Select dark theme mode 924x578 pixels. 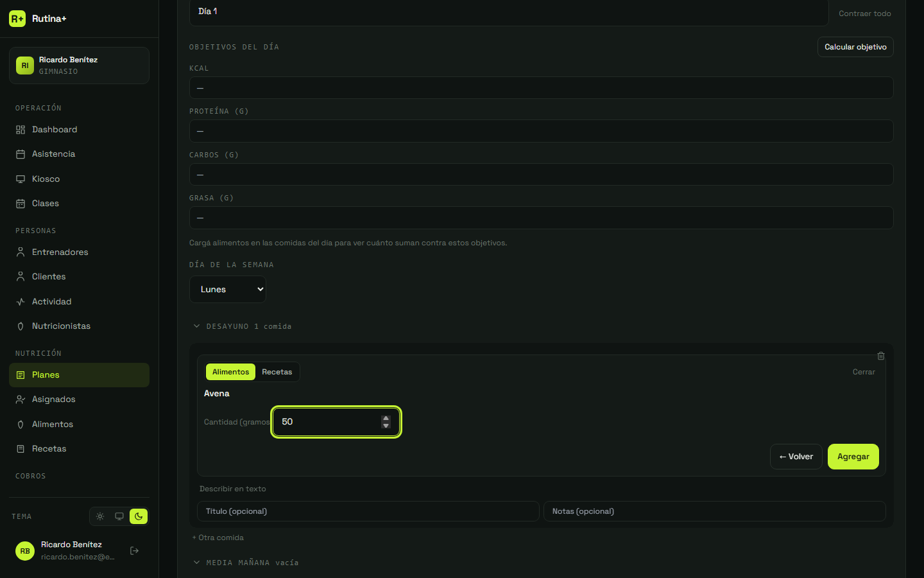click(139, 516)
